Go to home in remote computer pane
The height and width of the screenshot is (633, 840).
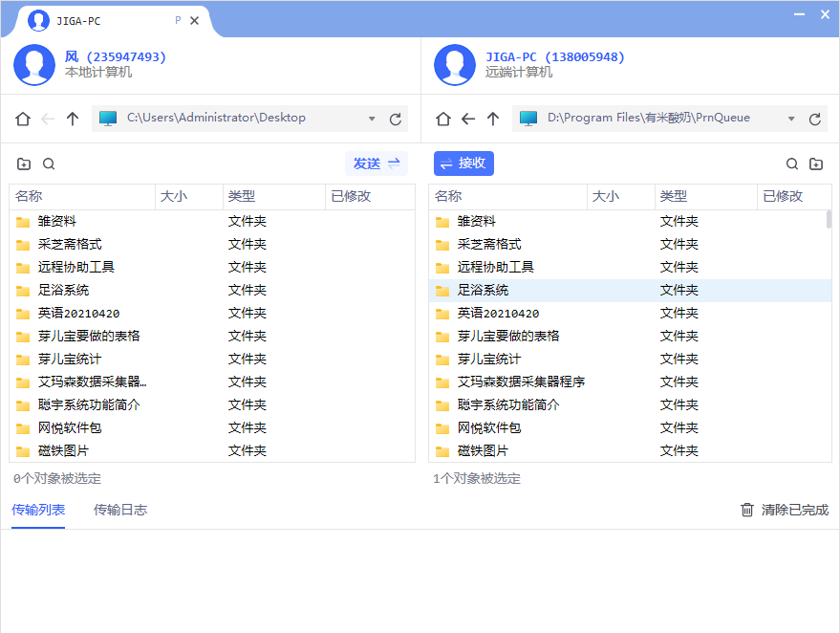point(443,119)
